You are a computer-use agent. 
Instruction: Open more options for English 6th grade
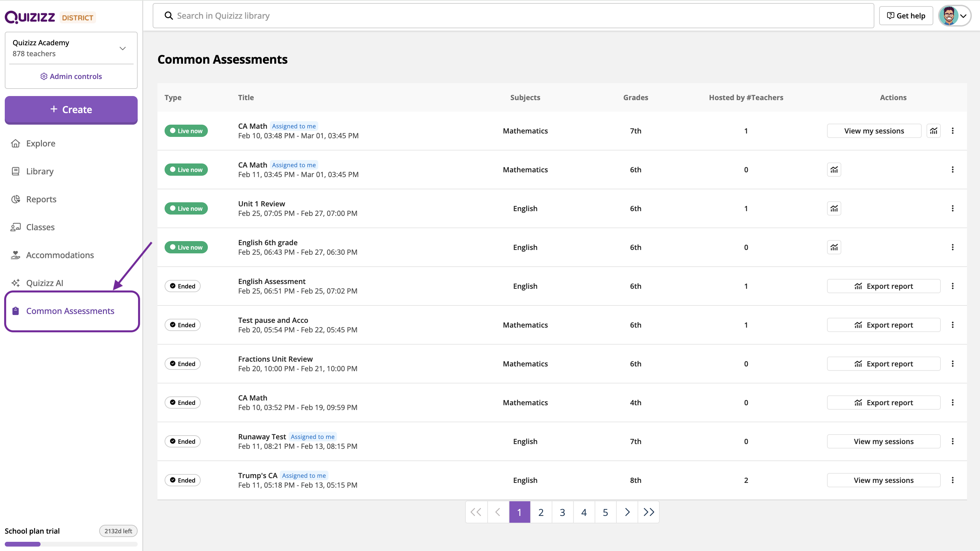[x=953, y=247]
